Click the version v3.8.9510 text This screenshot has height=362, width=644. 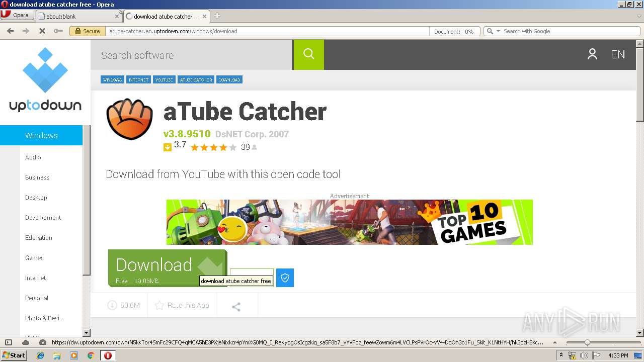(187, 134)
